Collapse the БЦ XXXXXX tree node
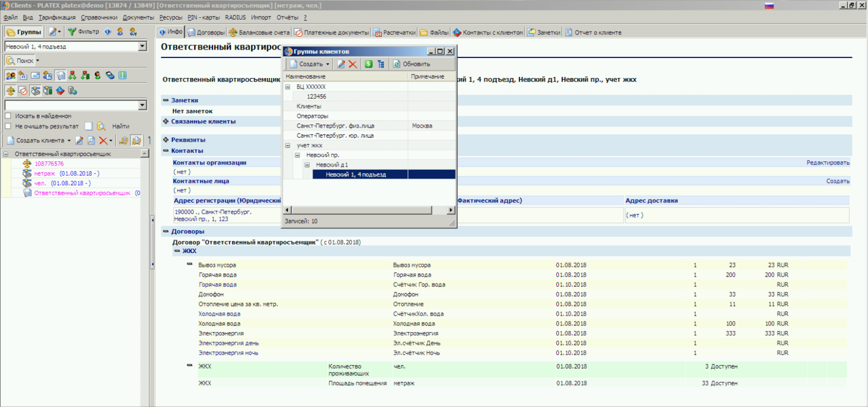Image resolution: width=868 pixels, height=407 pixels. click(x=288, y=87)
